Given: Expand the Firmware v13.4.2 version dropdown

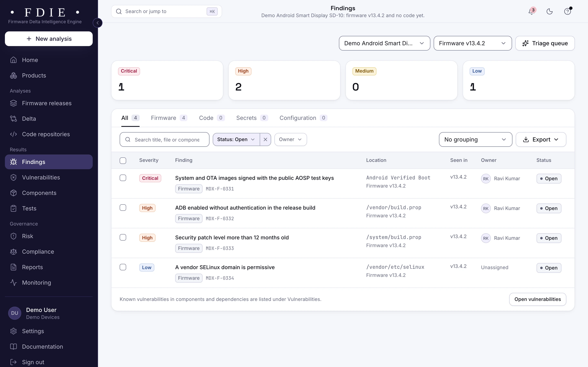Looking at the screenshot, I should [x=473, y=43].
